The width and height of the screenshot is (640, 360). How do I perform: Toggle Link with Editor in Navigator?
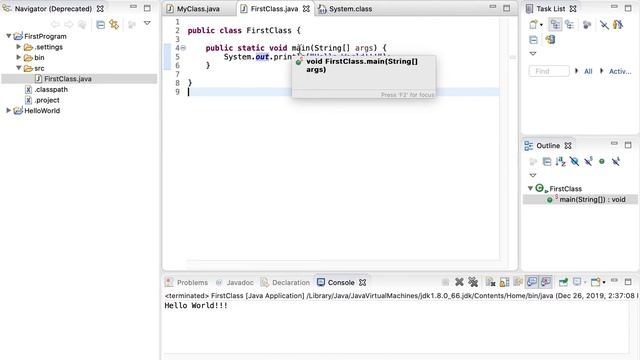tap(114, 25)
